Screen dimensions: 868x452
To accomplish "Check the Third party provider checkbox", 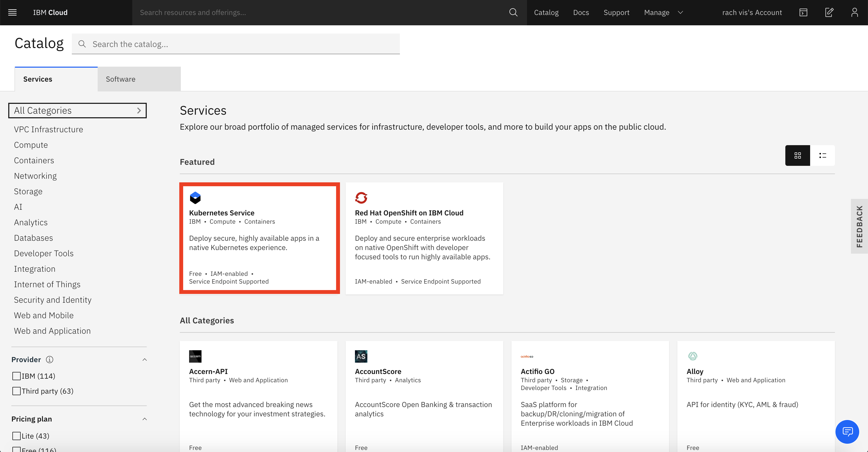I will click(16, 391).
